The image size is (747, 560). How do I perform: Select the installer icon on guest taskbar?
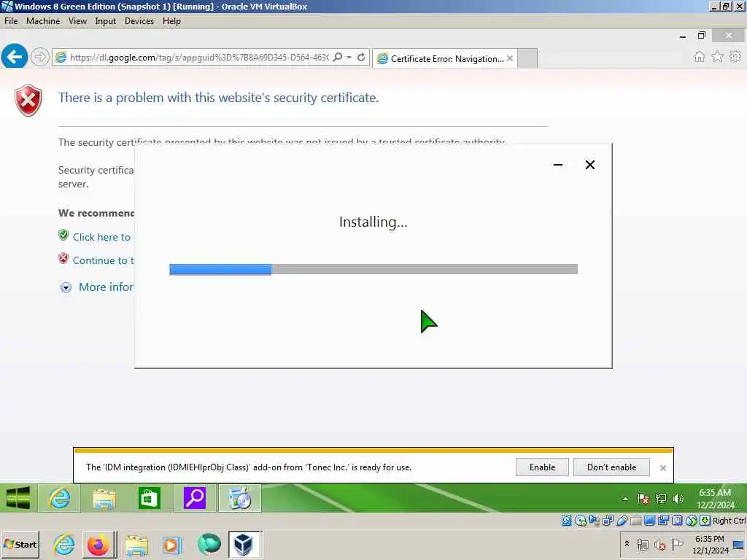(239, 499)
